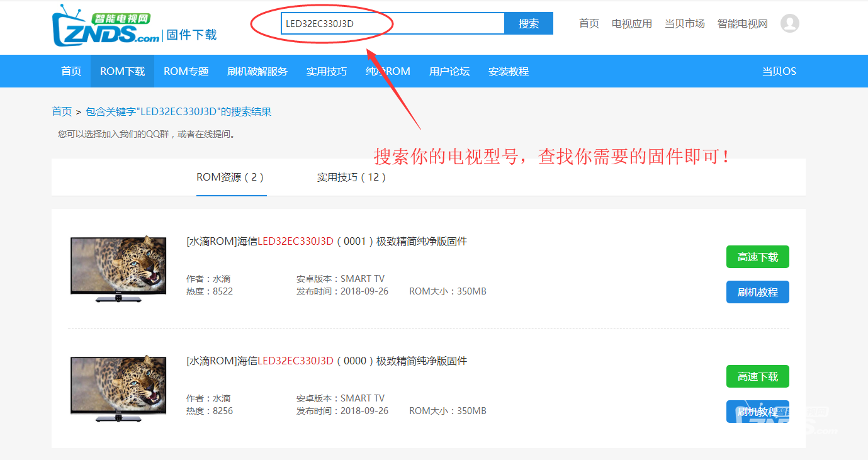The width and height of the screenshot is (868, 460).
Task: Click the ZNDS logo
Action: coord(106,26)
